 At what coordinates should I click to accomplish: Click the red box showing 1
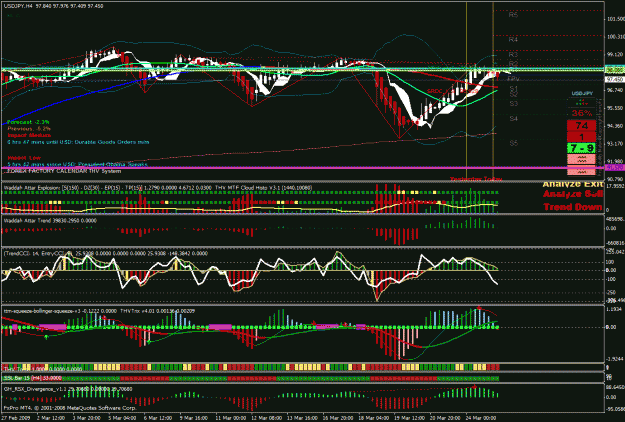click(582, 137)
